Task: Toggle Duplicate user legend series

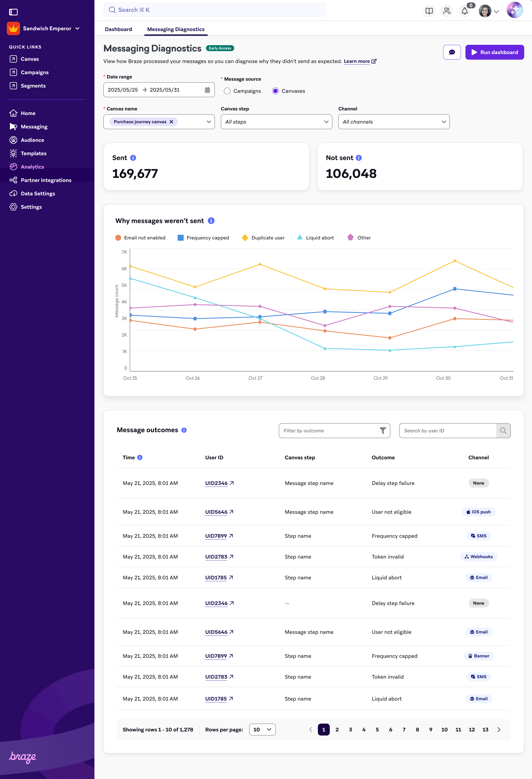Action: (263, 238)
